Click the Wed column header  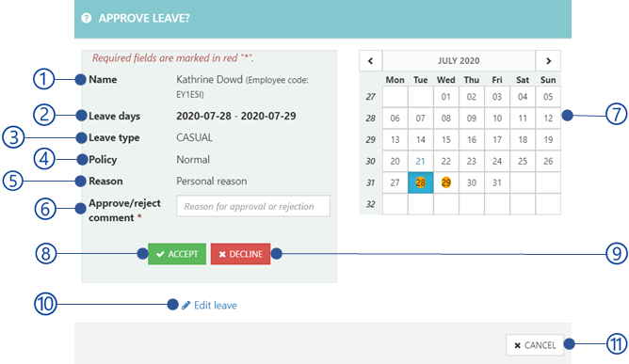click(446, 80)
